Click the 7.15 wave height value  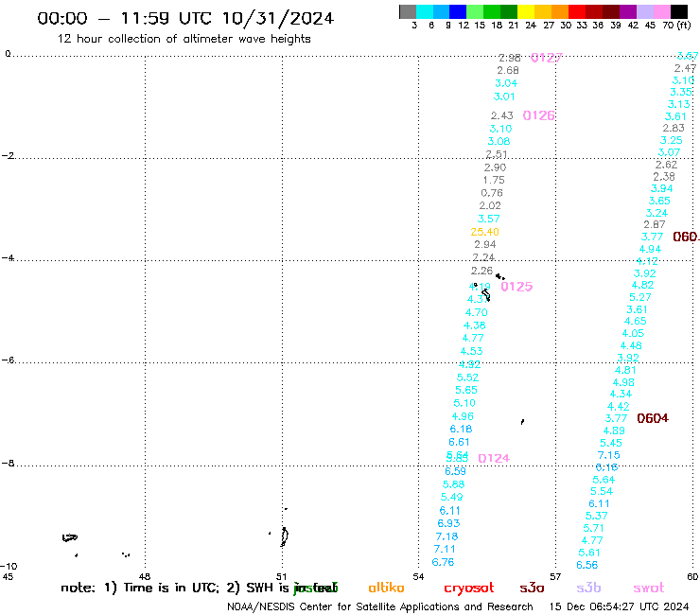click(x=608, y=455)
